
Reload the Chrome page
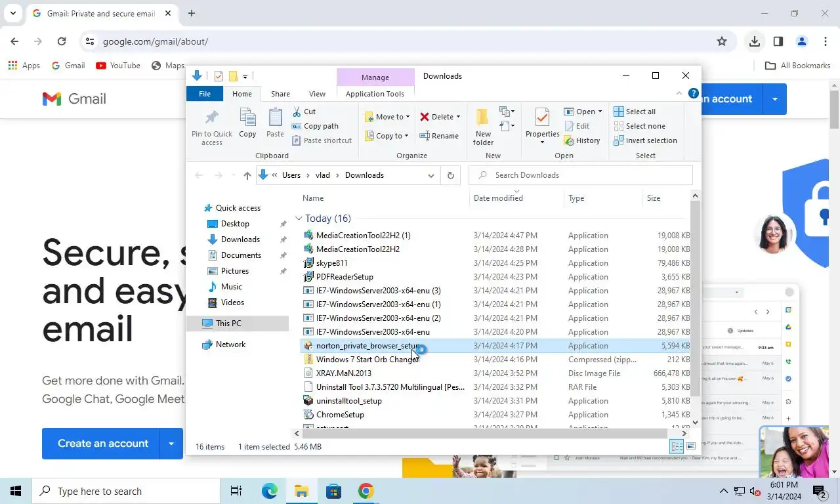tap(62, 41)
